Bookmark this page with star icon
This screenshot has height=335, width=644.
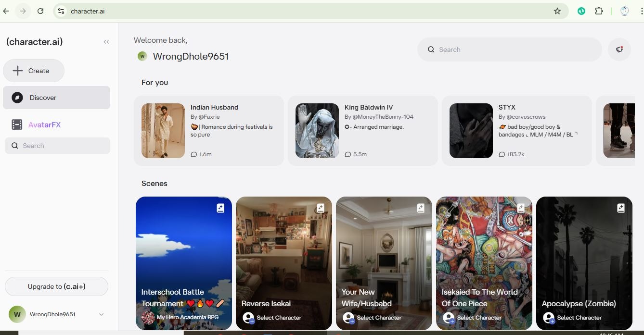tap(557, 11)
